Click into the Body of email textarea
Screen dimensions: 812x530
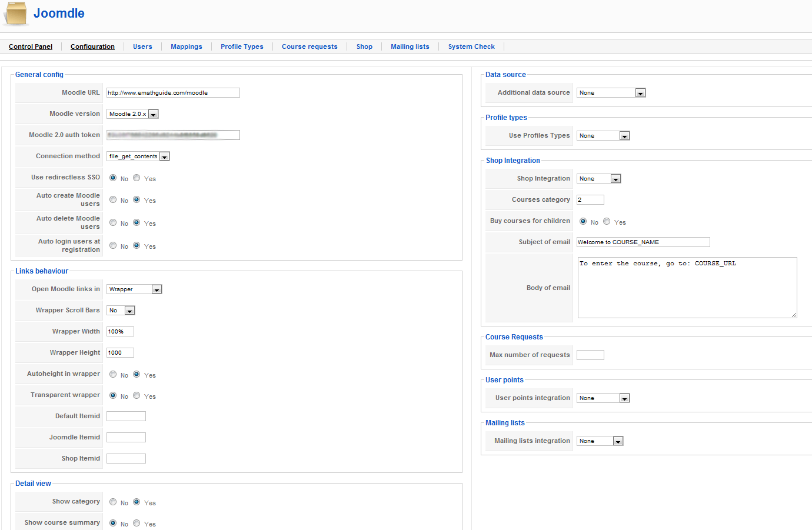point(687,288)
